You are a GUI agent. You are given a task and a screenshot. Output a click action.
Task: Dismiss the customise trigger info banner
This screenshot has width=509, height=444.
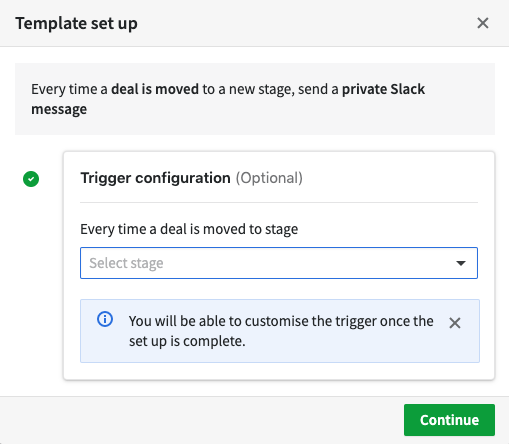point(455,323)
